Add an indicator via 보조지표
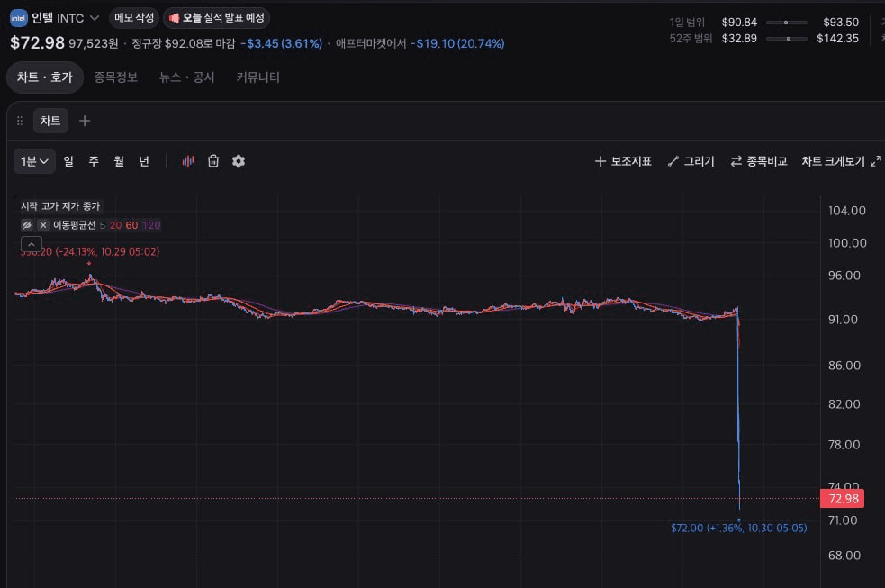 (623, 161)
